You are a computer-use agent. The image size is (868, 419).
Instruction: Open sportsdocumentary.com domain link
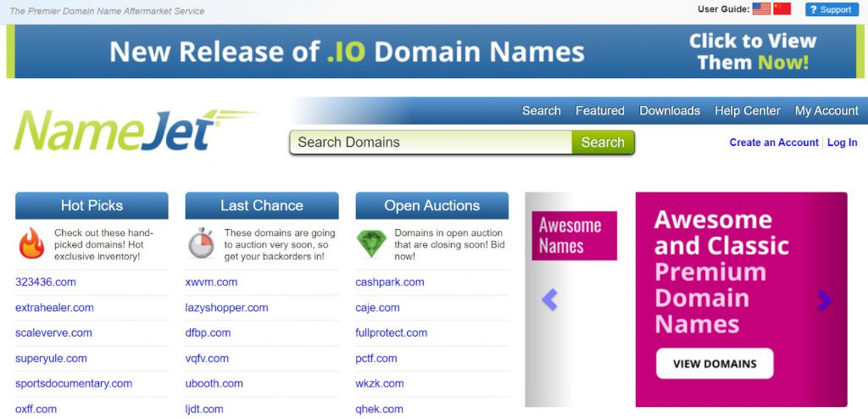pos(74,383)
